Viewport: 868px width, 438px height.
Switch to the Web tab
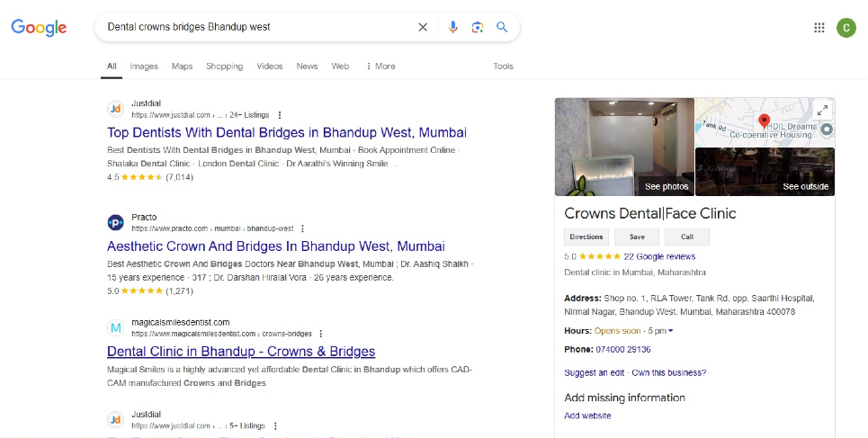(x=340, y=66)
